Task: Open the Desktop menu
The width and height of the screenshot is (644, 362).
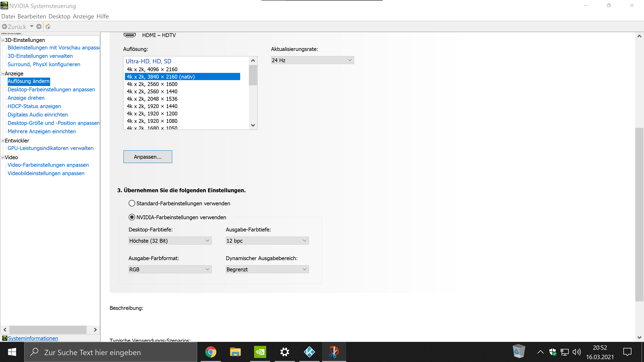Action: [x=59, y=16]
